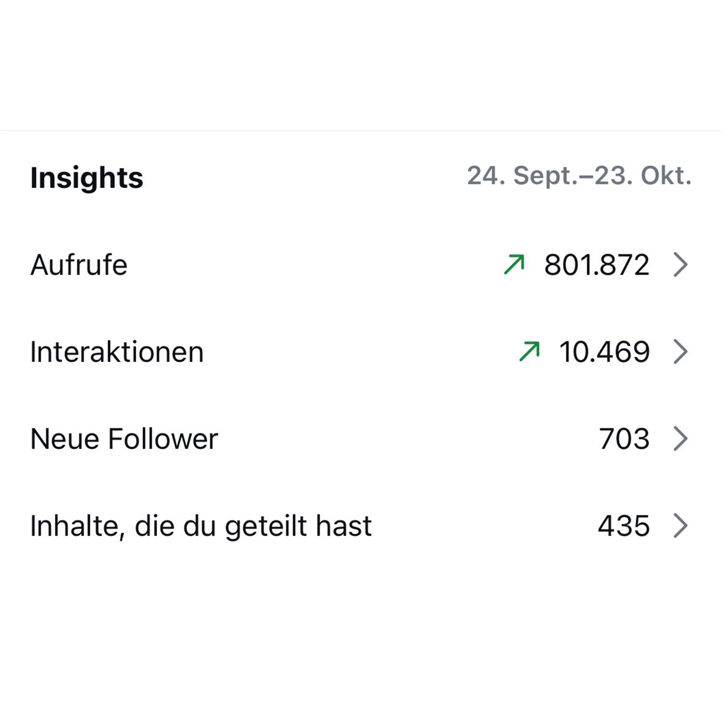
Task: Click the 703 new followers count
Action: click(624, 439)
